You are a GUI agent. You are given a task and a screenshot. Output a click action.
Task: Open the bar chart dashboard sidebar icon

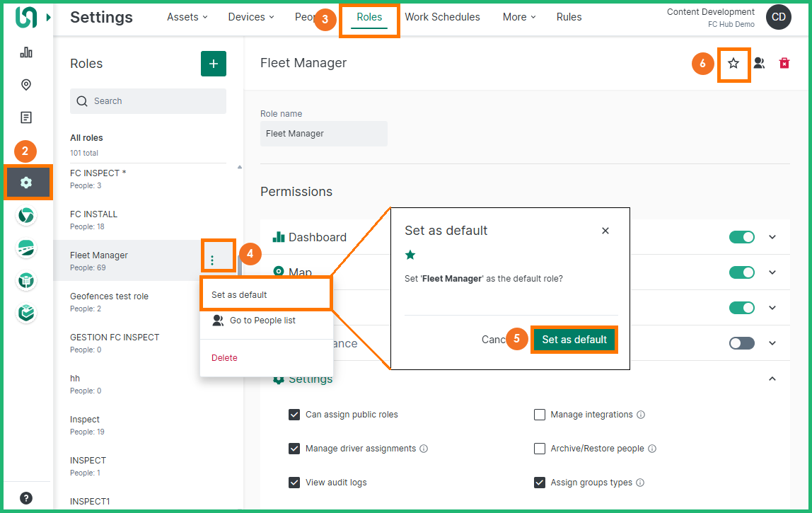[x=26, y=52]
